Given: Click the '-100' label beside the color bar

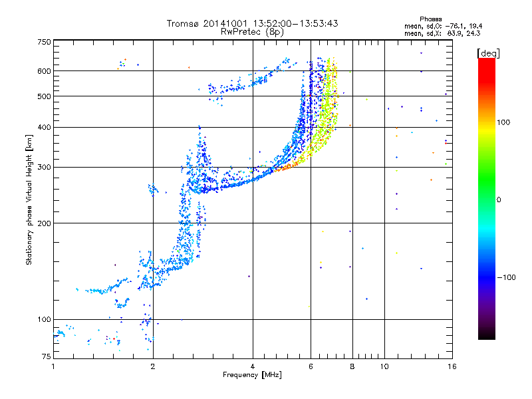Looking at the screenshot, I should coord(506,277).
